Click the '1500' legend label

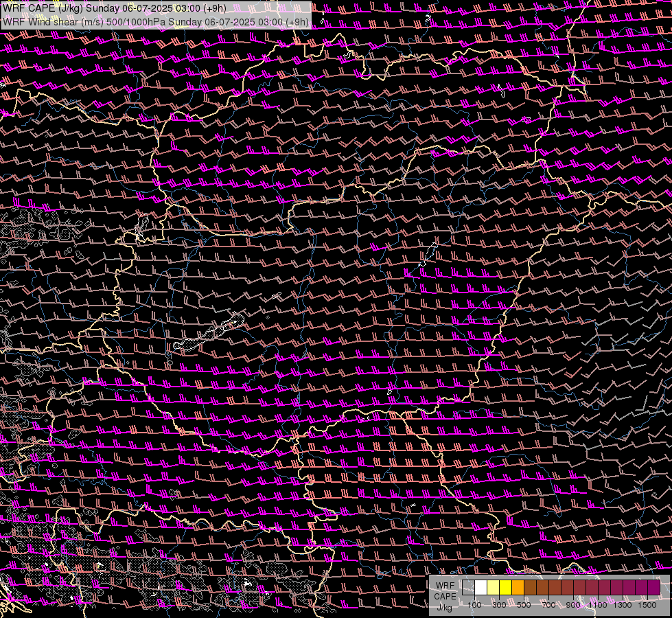(x=647, y=605)
